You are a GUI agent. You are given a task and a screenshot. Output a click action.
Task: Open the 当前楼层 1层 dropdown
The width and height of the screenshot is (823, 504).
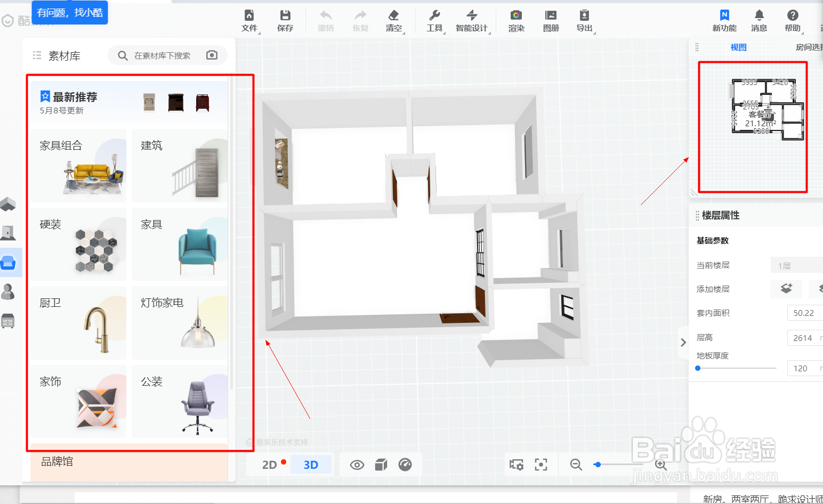[797, 265]
